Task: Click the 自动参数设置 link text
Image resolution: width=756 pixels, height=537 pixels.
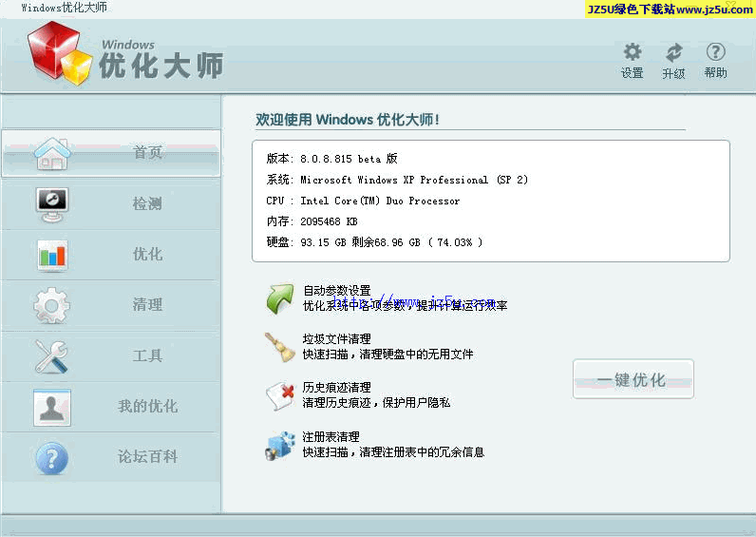Action: tap(336, 291)
